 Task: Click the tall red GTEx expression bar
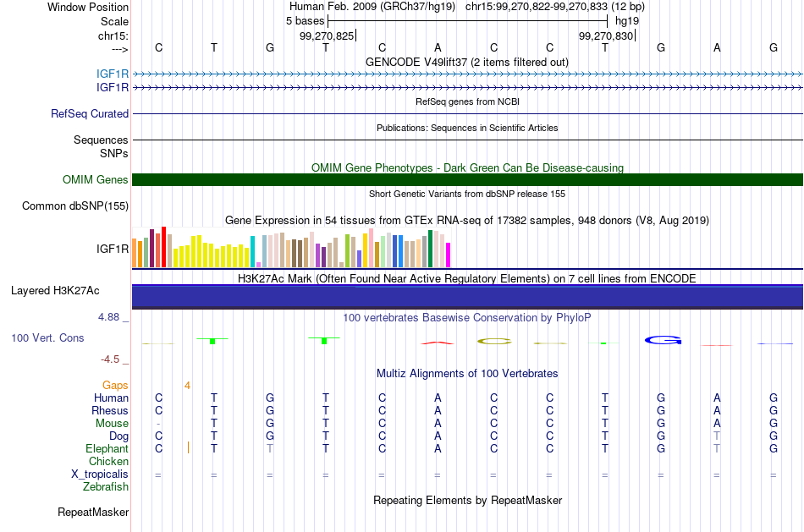[x=163, y=246]
